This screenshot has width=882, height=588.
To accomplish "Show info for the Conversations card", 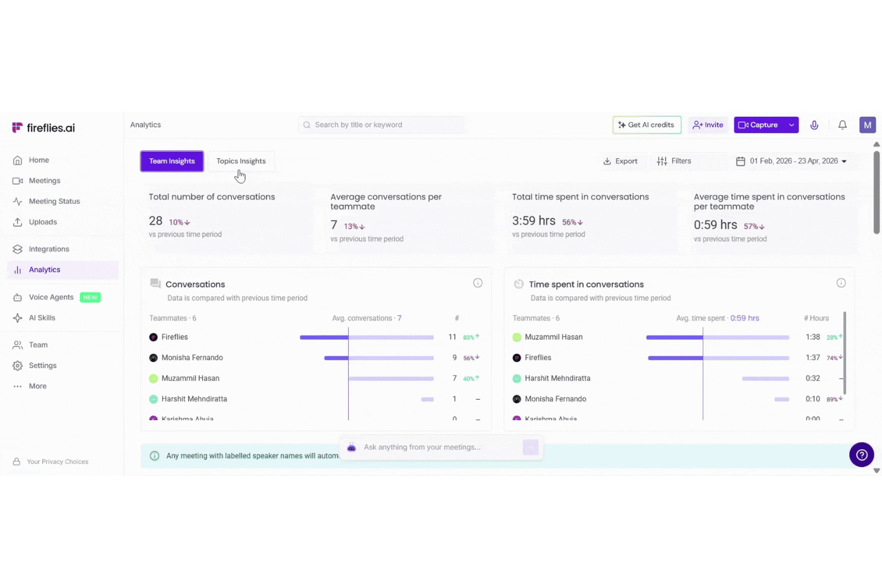I will 477,283.
